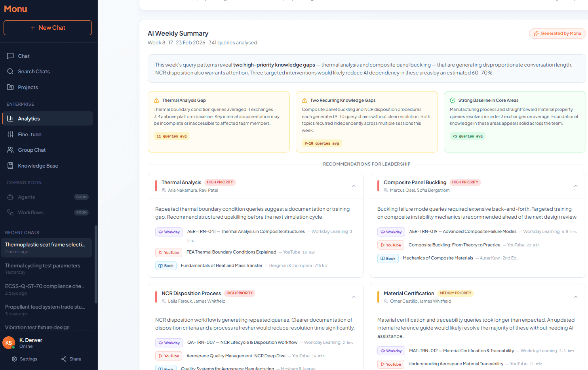Click the 9-10 queries avg tag
This screenshot has width=588, height=370.
[322, 143]
